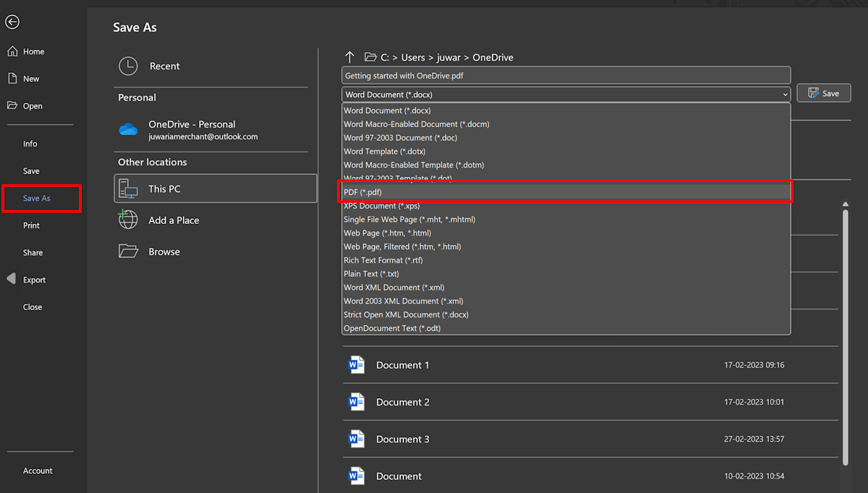Viewport: 868px width, 493px height.
Task: Select Word XML Document (*.xml)
Action: coord(566,288)
